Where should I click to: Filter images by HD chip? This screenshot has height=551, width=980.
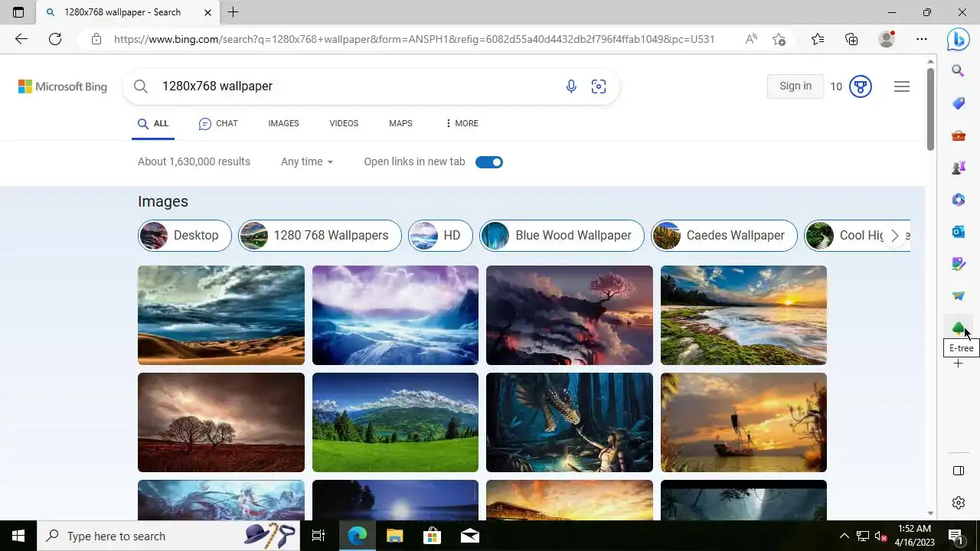point(440,236)
